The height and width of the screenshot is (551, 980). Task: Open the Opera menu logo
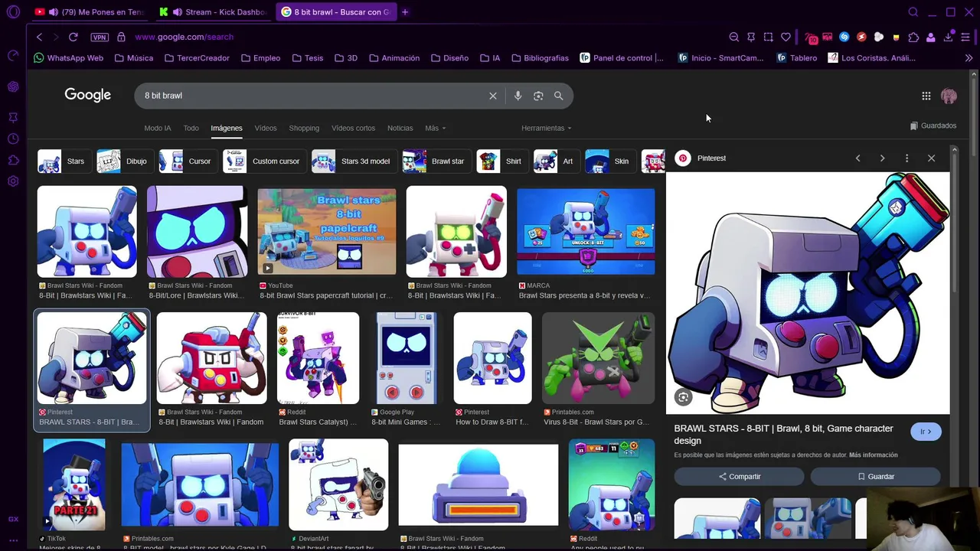pyautogui.click(x=13, y=12)
